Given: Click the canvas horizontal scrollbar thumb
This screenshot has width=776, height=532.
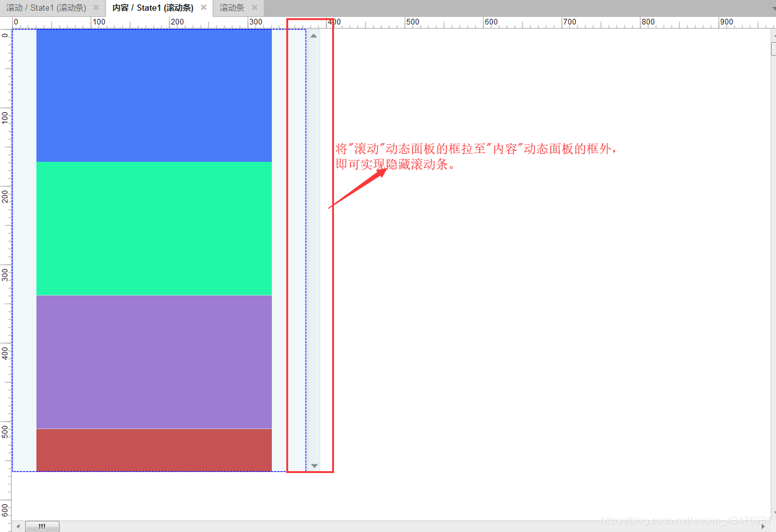Looking at the screenshot, I should [42, 526].
